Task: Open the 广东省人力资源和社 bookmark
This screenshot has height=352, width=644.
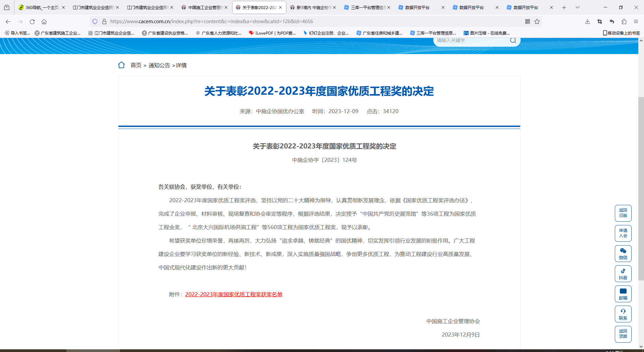Action: [219, 33]
